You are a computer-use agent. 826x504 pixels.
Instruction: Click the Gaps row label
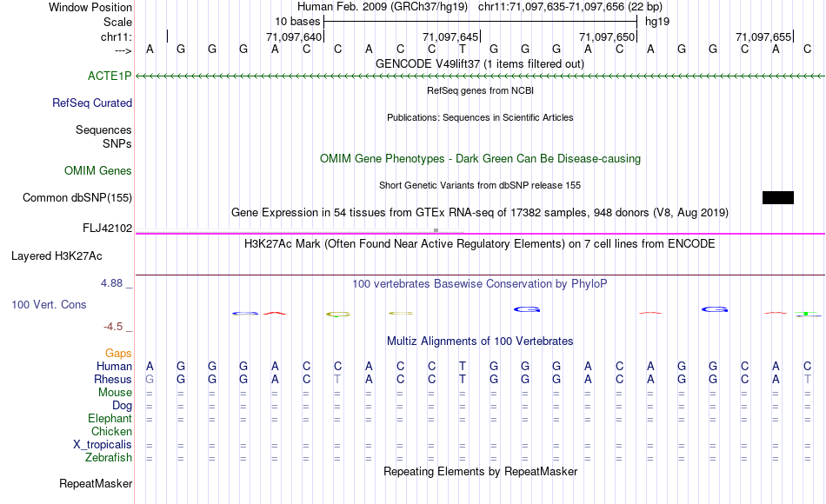tap(118, 353)
